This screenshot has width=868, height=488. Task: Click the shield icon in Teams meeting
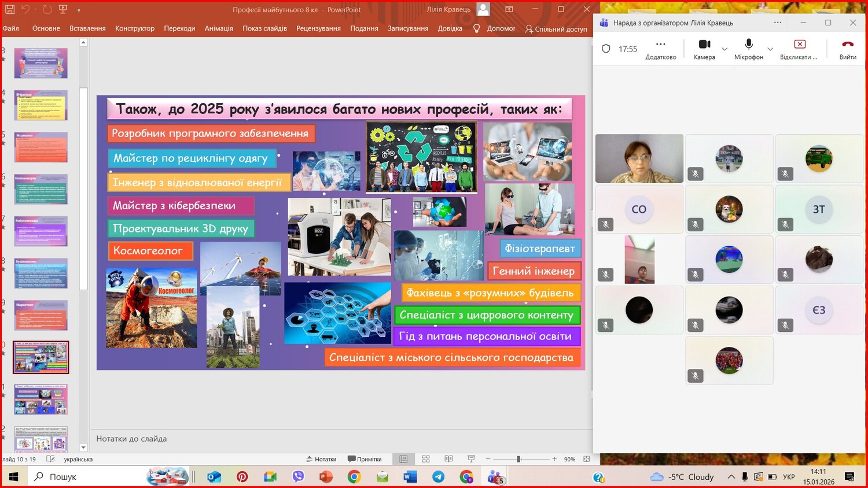606,49
